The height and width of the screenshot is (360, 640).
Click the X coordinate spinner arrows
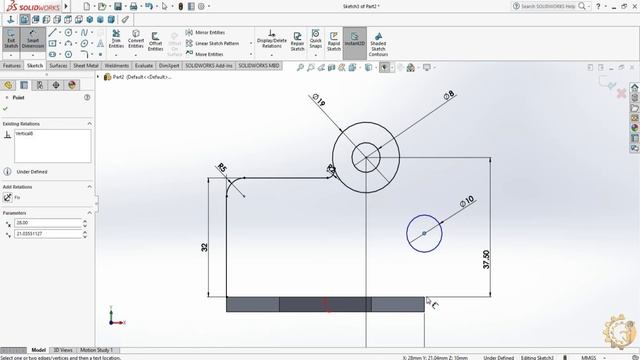85,223
